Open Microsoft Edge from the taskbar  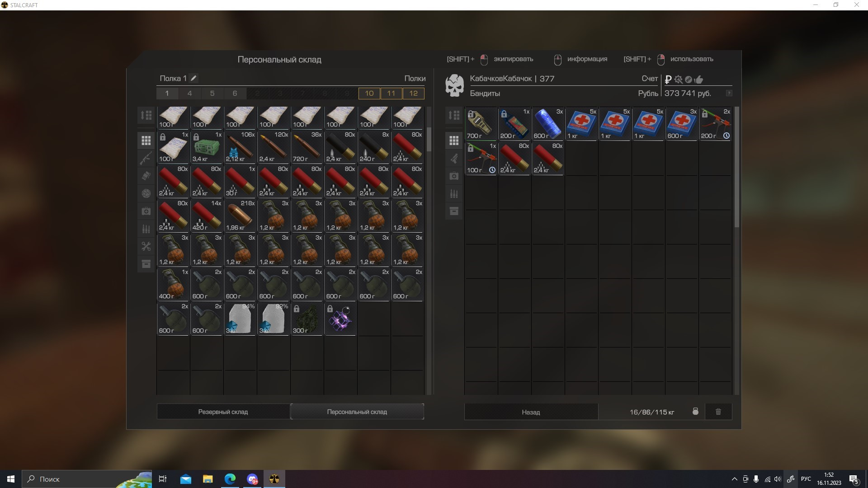click(230, 479)
